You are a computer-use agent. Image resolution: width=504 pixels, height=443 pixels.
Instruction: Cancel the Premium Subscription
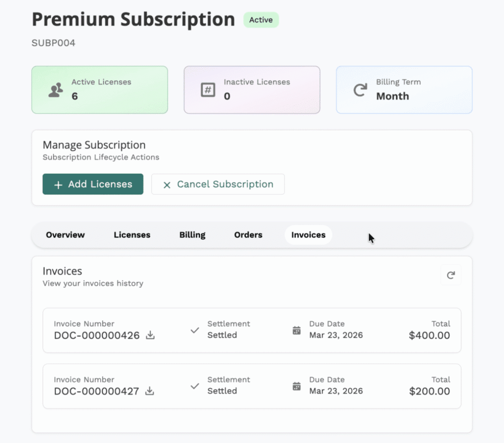tap(218, 184)
